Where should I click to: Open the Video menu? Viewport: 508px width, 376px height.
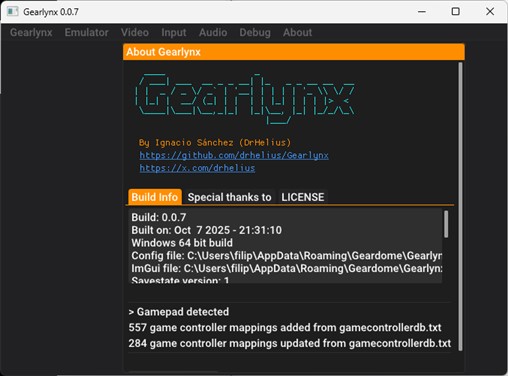[135, 32]
